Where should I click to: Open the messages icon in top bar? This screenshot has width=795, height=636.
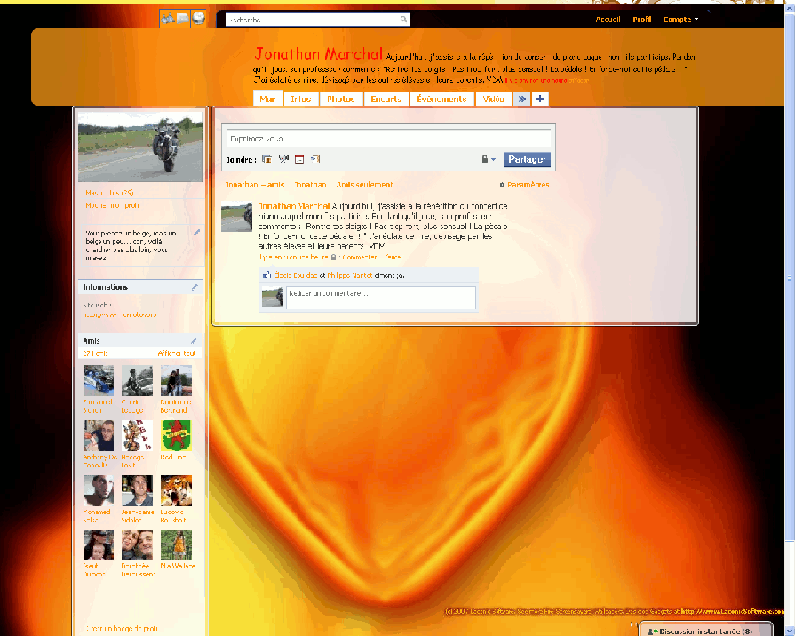click(183, 19)
